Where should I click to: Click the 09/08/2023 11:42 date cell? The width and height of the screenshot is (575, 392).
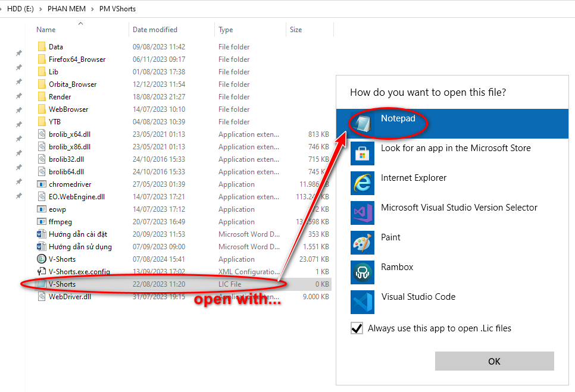click(159, 46)
